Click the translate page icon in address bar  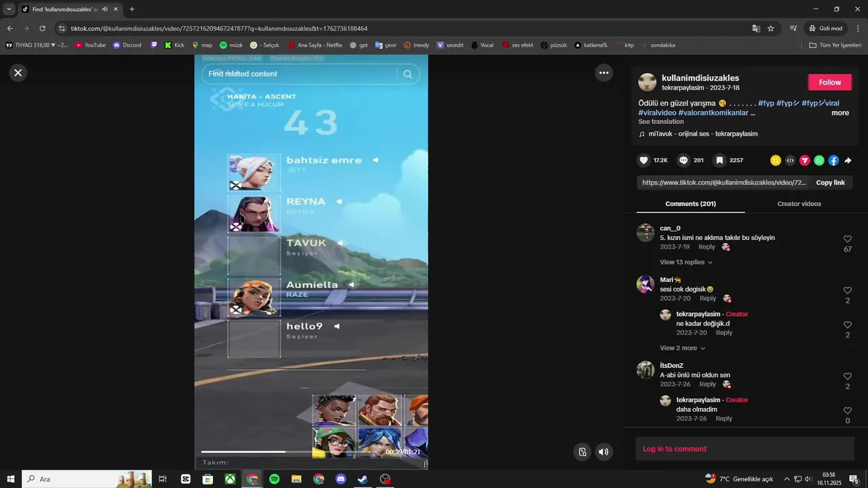pos(756,28)
